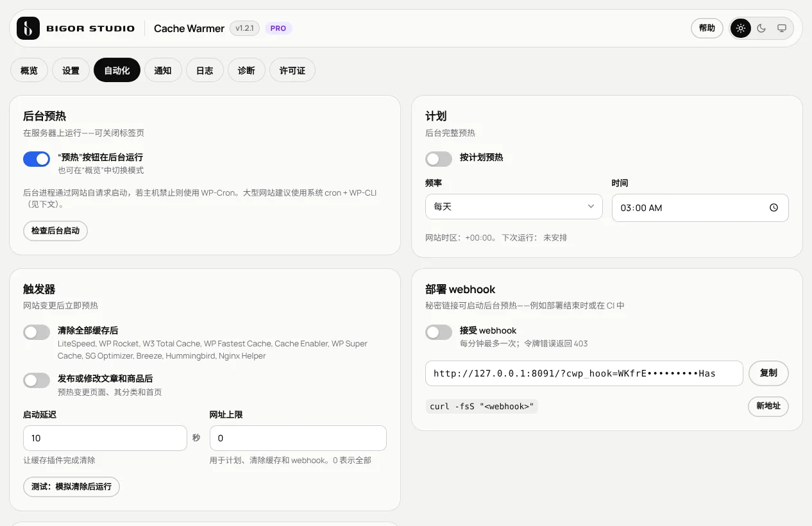Enable 清除全部缓存后 trigger switch
This screenshot has height=526, width=812.
coord(37,332)
